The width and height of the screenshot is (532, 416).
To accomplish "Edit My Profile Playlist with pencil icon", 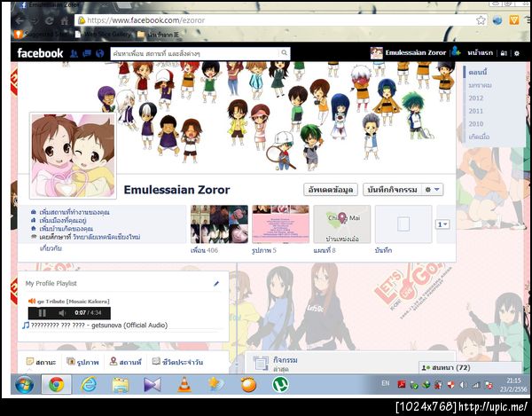I will click(216, 284).
